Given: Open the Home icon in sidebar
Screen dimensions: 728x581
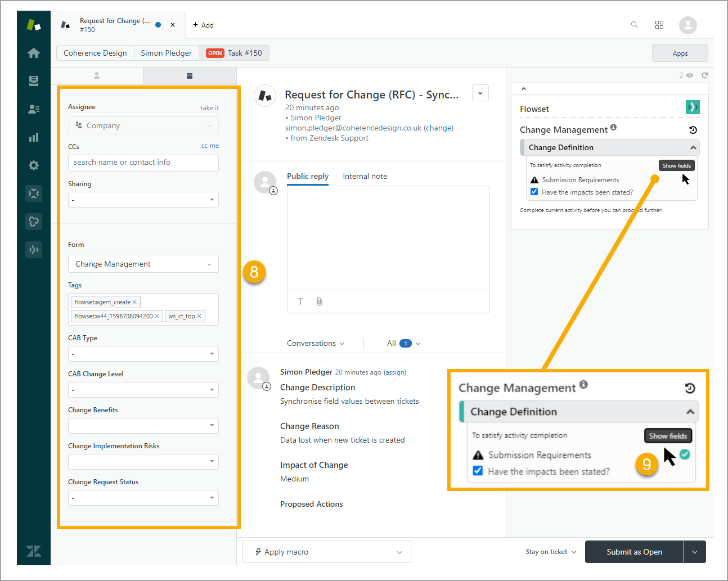Looking at the screenshot, I should tap(34, 53).
